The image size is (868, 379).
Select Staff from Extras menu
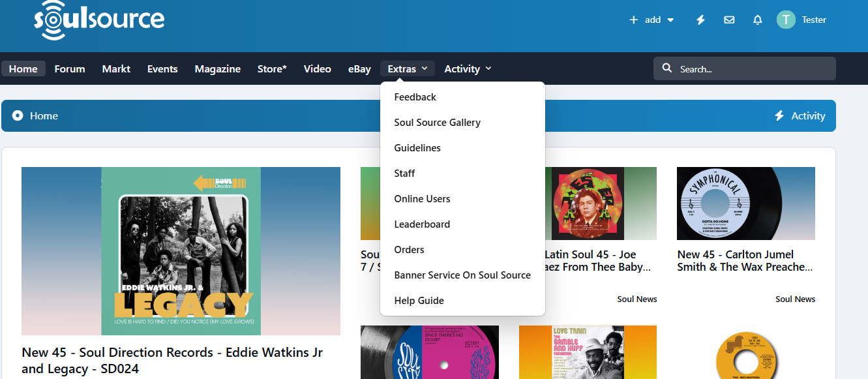[462, 174]
